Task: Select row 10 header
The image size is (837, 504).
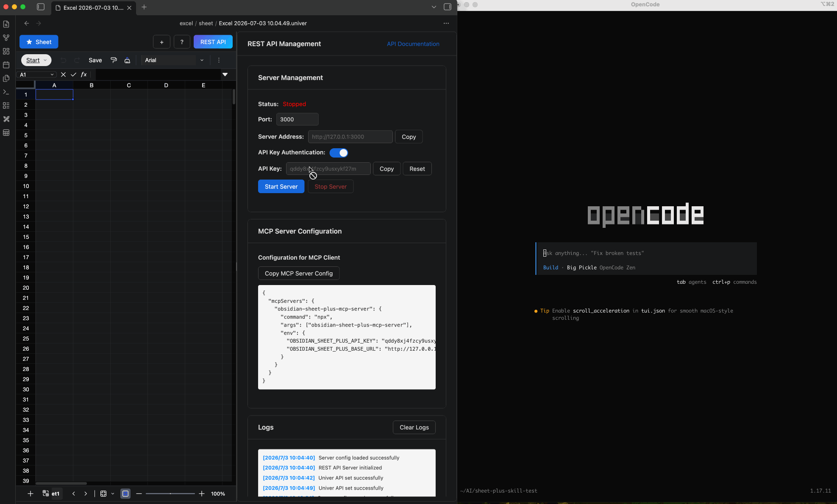Action: [26, 186]
